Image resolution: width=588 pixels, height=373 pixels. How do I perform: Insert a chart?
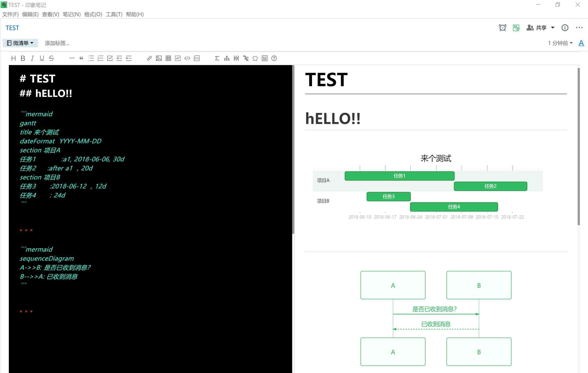[178, 58]
